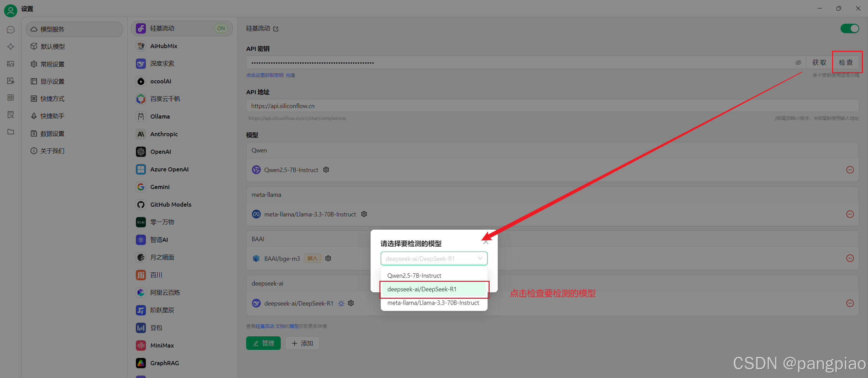Close the model selection dialog
Screen dimensions: 868x378
click(x=486, y=242)
